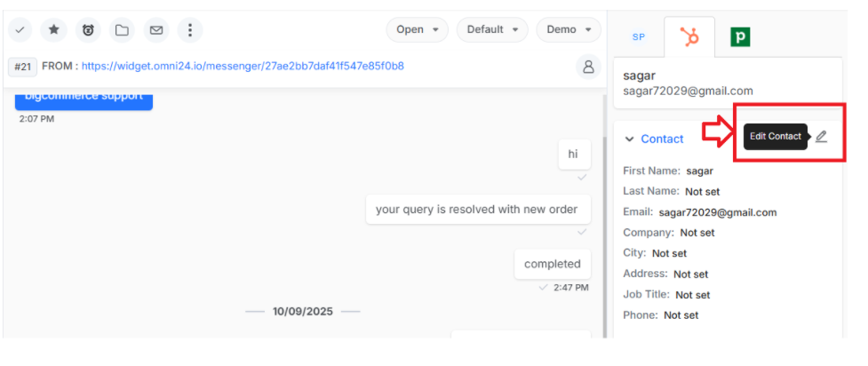The width and height of the screenshot is (868, 366).
Task: Edit contact using pencil icon
Action: [821, 136]
